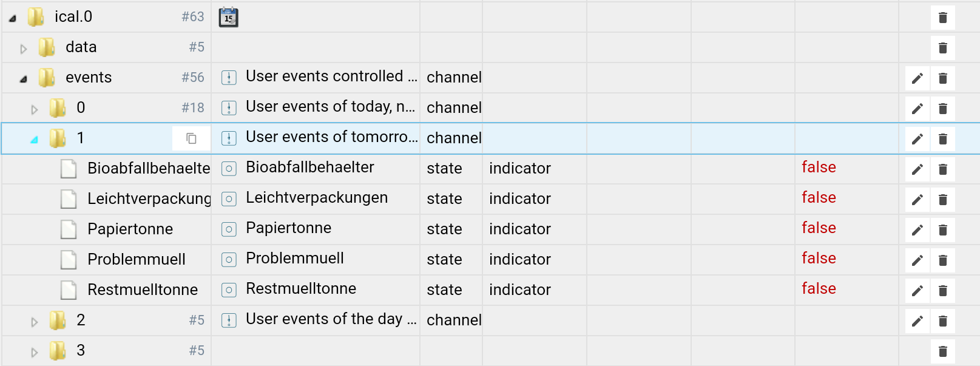The height and width of the screenshot is (366, 980).
Task: Delete the data folder
Action: tap(942, 48)
